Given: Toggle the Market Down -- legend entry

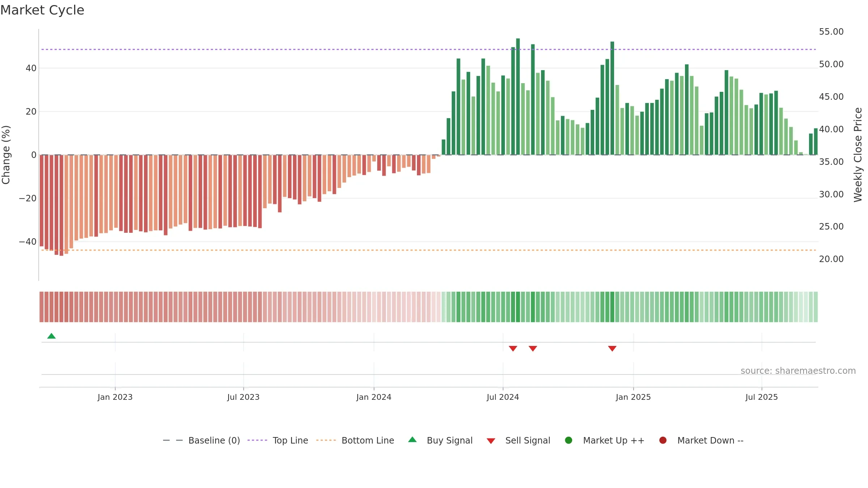Looking at the screenshot, I should 701,440.
